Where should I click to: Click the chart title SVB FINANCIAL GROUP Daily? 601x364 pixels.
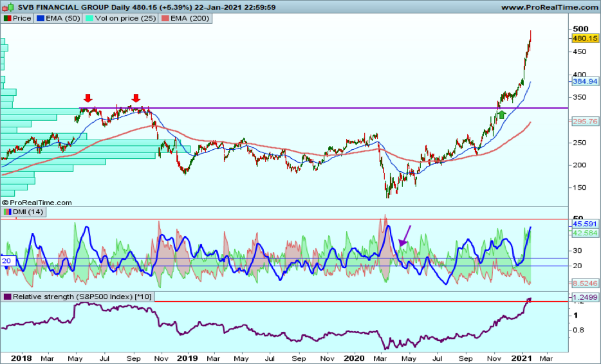tap(74, 7)
